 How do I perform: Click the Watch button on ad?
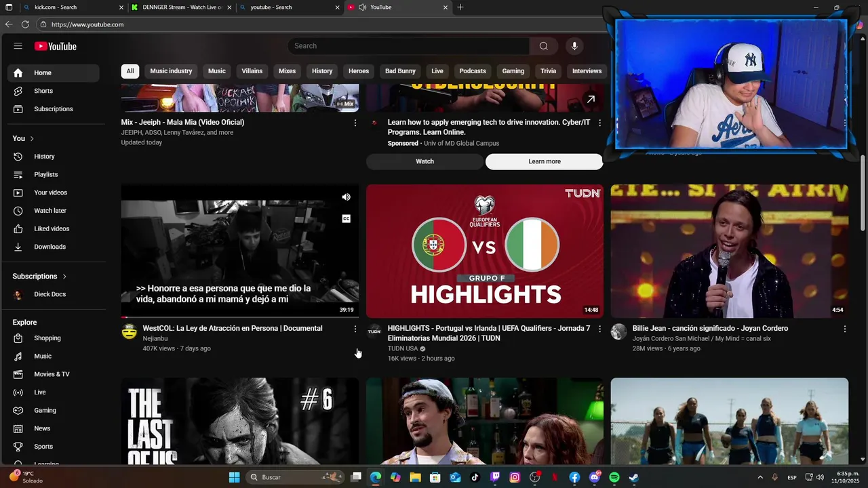click(425, 161)
